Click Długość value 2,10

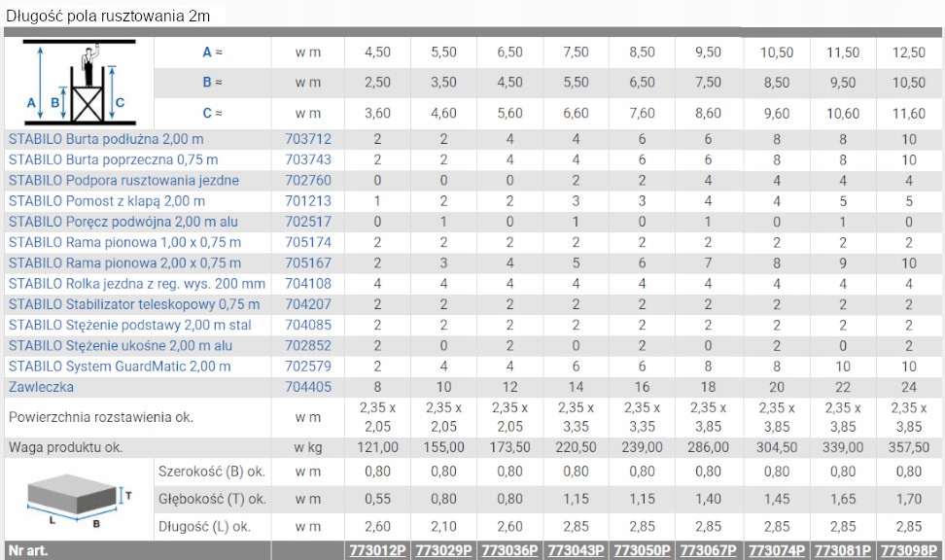[443, 526]
